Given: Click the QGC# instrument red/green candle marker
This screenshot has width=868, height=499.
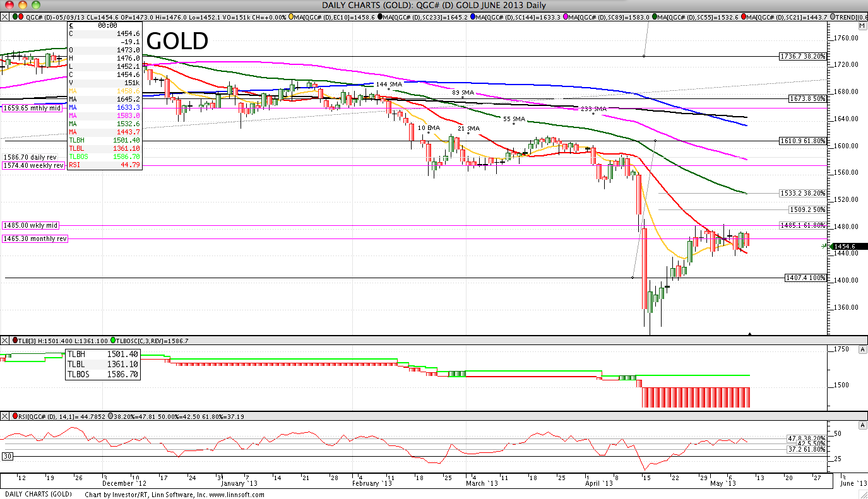Looking at the screenshot, I should [x=18, y=17].
